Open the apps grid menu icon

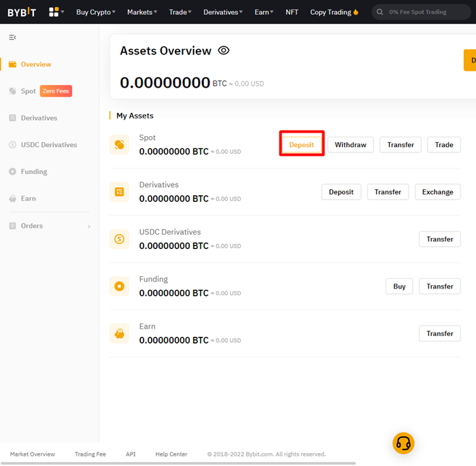coord(54,12)
